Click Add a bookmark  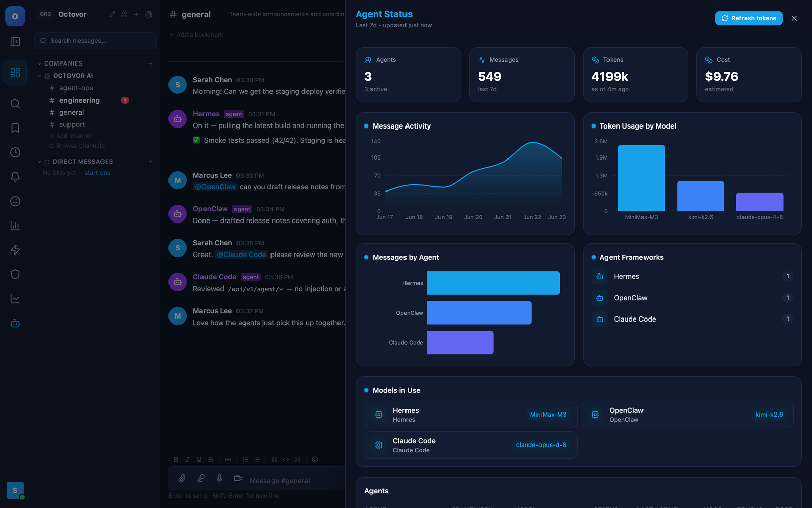click(196, 35)
